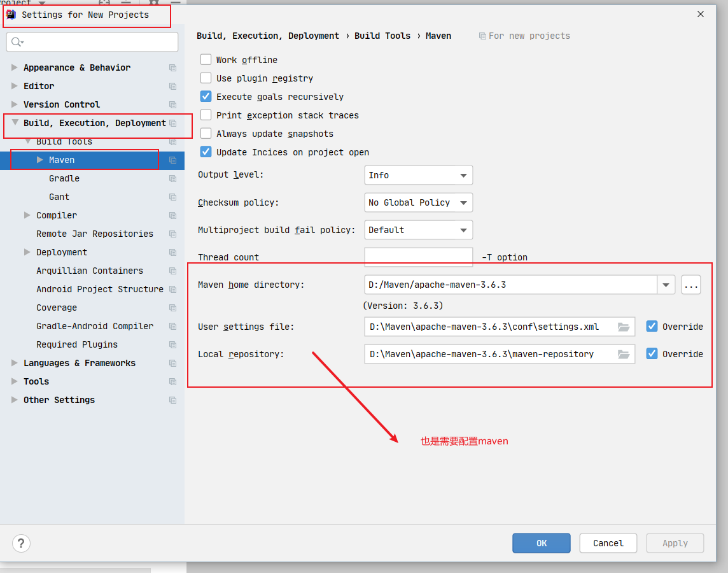728x573 pixels.
Task: Select Coverage in the settings tree
Action: (57, 308)
